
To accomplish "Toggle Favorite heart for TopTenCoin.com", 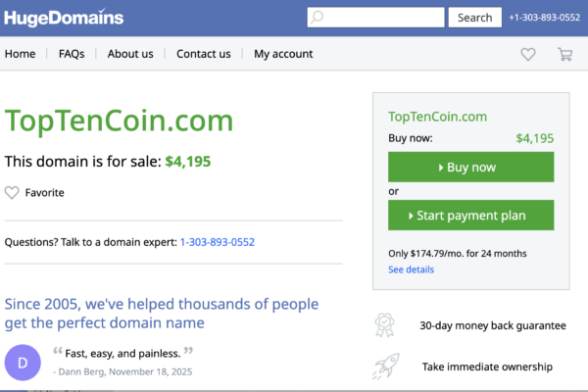I will pos(12,193).
